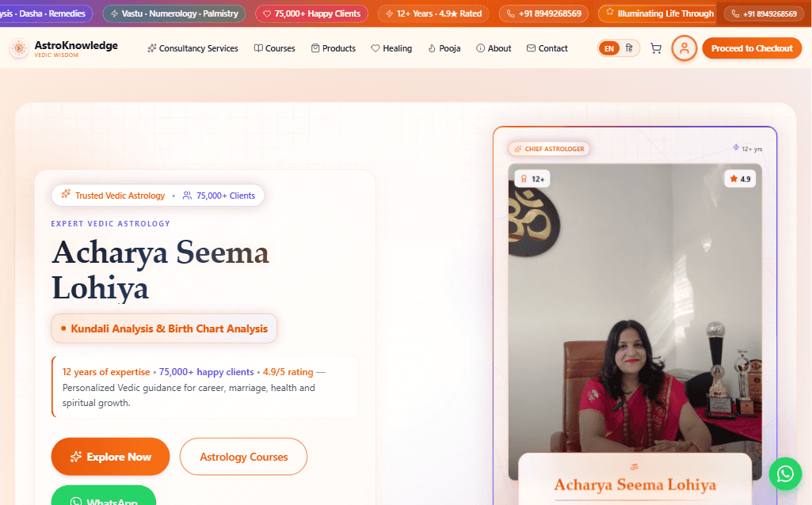Click the CHIEF ASTROLOGER badge
Image resolution: width=812 pixels, height=505 pixels.
tap(549, 149)
